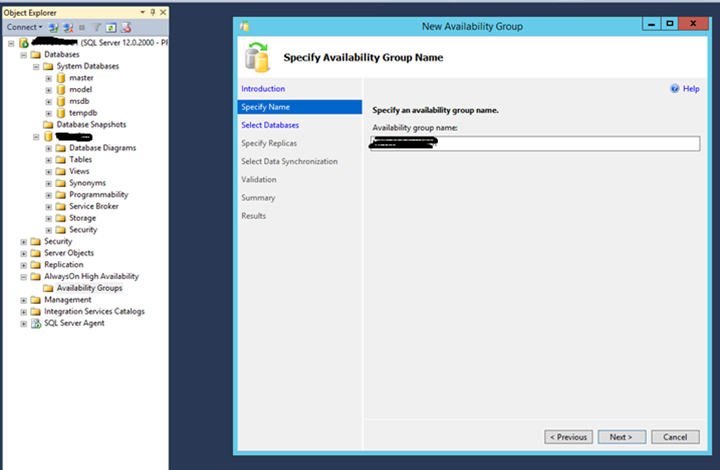Click the Previous button
The height and width of the screenshot is (470, 720).
pyautogui.click(x=567, y=437)
